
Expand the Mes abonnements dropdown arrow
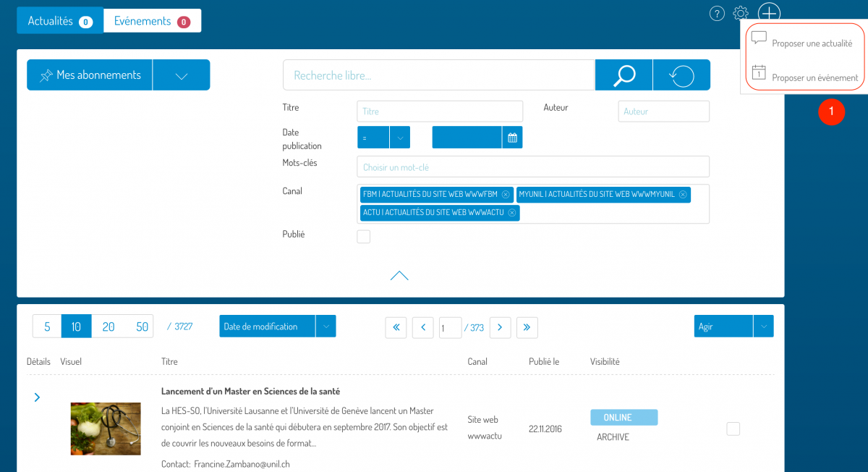(x=182, y=75)
